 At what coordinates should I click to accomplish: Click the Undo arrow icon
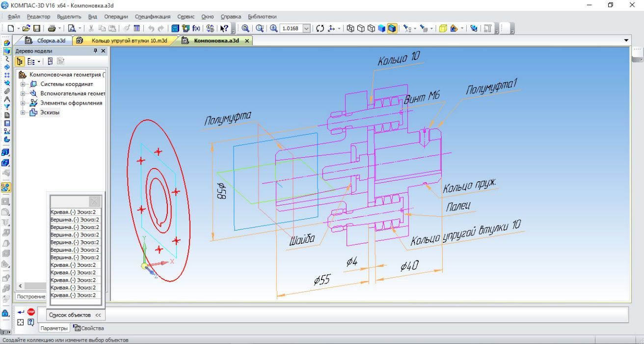pyautogui.click(x=151, y=29)
